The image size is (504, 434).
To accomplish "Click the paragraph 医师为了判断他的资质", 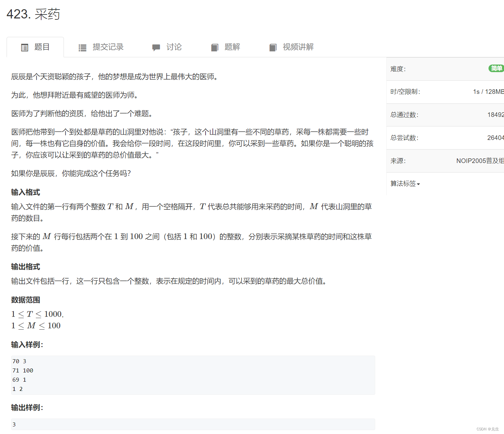I will 82,114.
